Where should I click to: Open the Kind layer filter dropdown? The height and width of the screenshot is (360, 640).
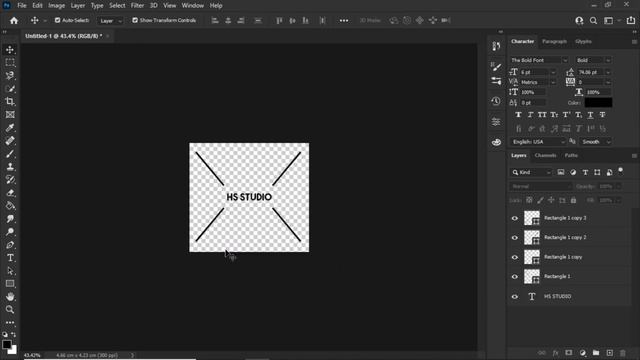point(531,172)
